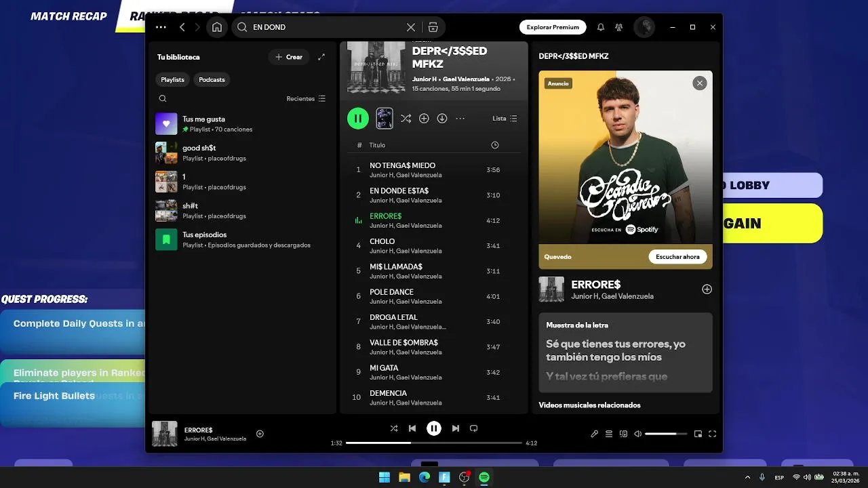Viewport: 868px width, 488px height.
Task: Pause the album with the green button
Action: pyautogui.click(x=358, y=119)
